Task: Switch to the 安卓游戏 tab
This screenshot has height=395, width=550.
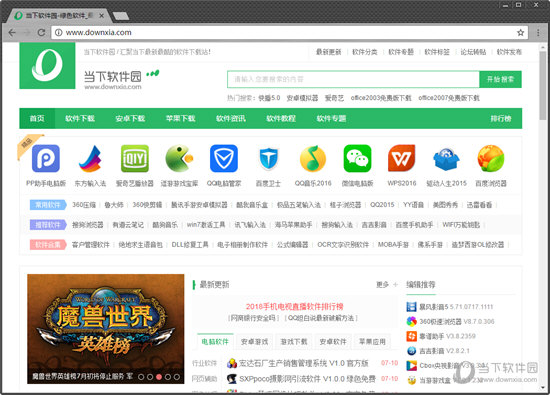Action: (x=254, y=341)
